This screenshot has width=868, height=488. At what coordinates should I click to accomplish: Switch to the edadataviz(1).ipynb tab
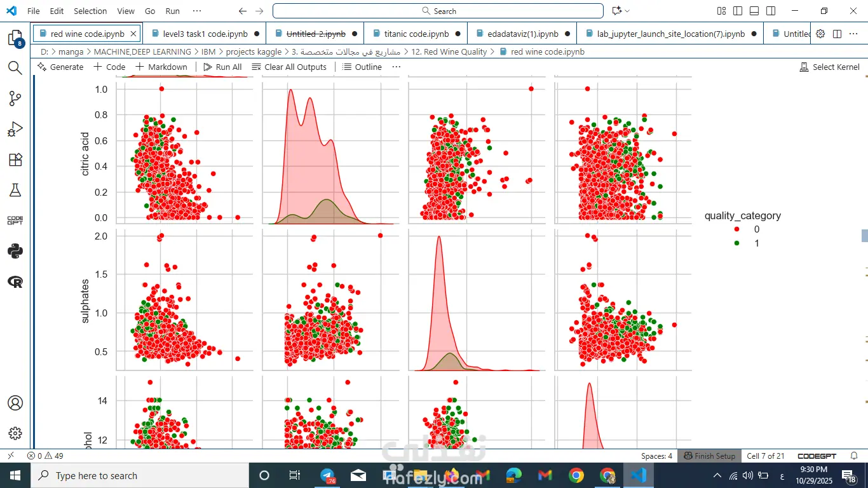523,34
